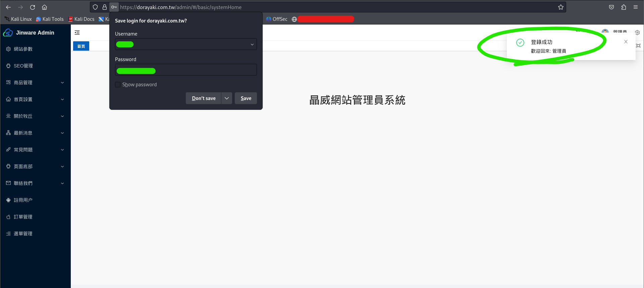Image resolution: width=644 pixels, height=288 pixels.
Task: Go back with the browser back arrow
Action: pyautogui.click(x=8, y=7)
